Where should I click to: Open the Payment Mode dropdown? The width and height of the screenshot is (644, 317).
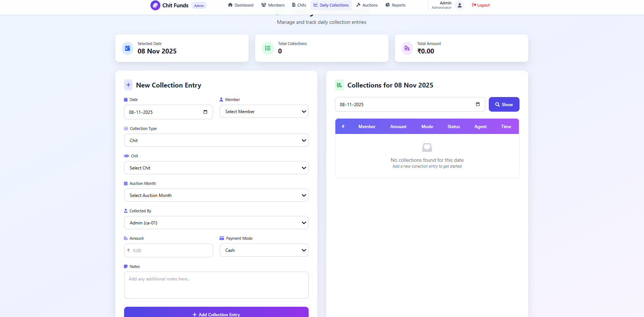[264, 250]
